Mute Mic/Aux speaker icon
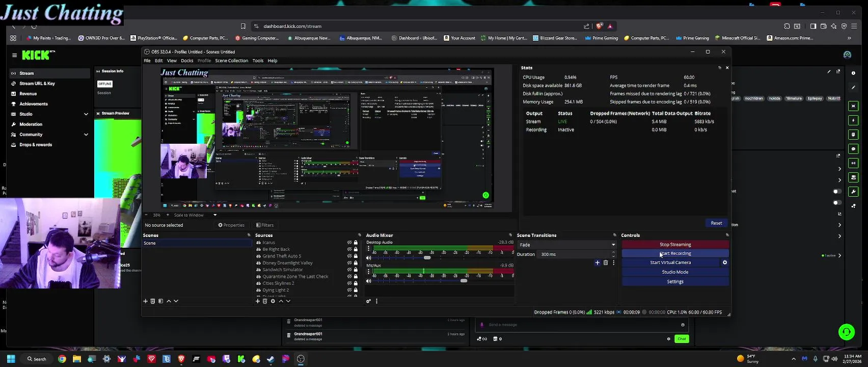This screenshot has height=367, width=868. pos(368,281)
